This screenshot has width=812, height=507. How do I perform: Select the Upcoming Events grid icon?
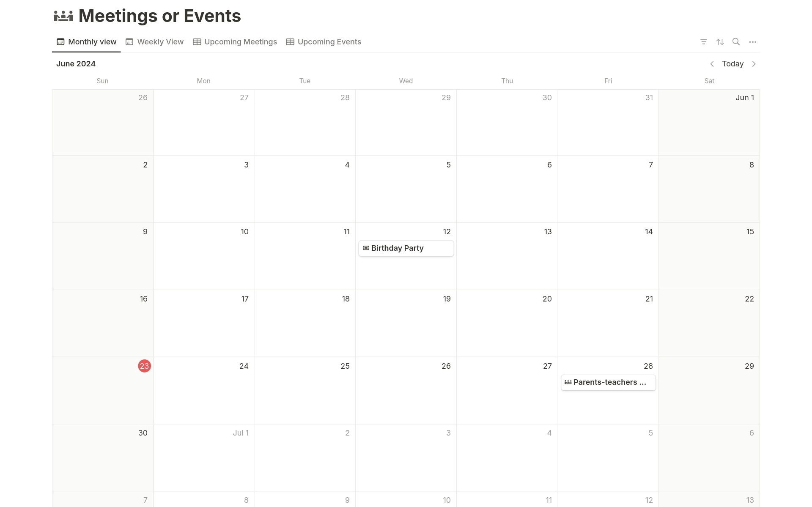coord(290,41)
